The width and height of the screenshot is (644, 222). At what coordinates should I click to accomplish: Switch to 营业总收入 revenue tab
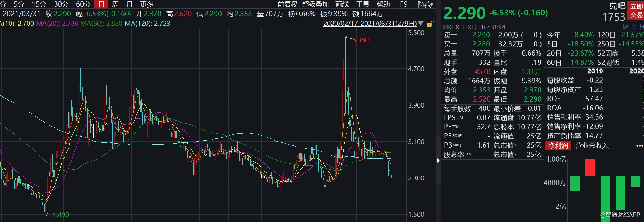point(591,146)
